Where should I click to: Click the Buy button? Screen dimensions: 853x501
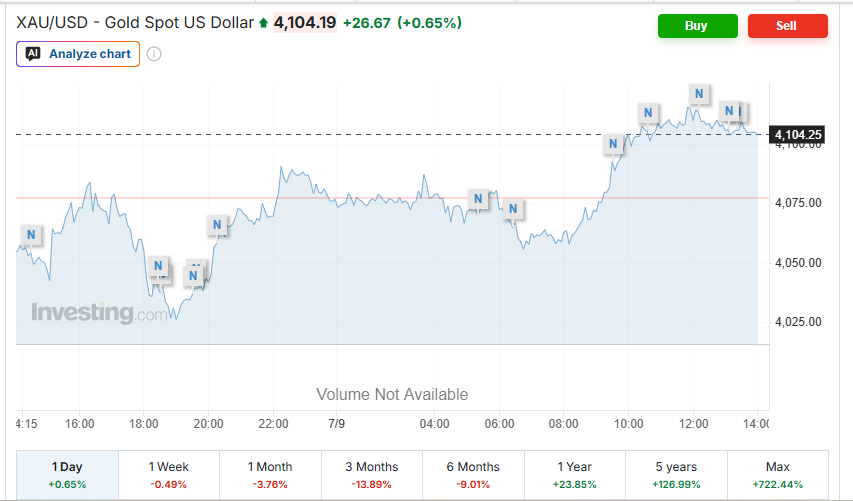697,26
